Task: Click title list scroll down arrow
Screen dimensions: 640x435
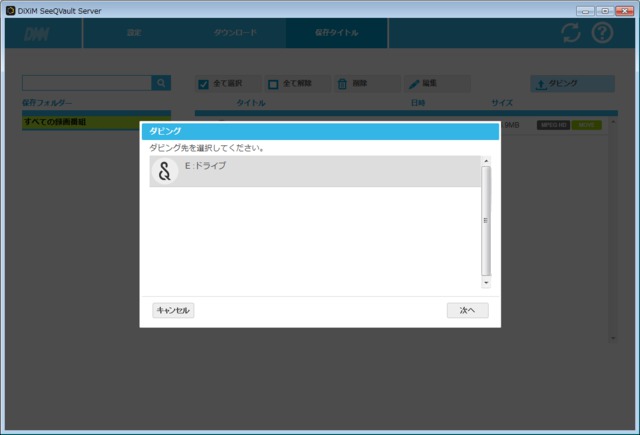Action: [x=613, y=338]
